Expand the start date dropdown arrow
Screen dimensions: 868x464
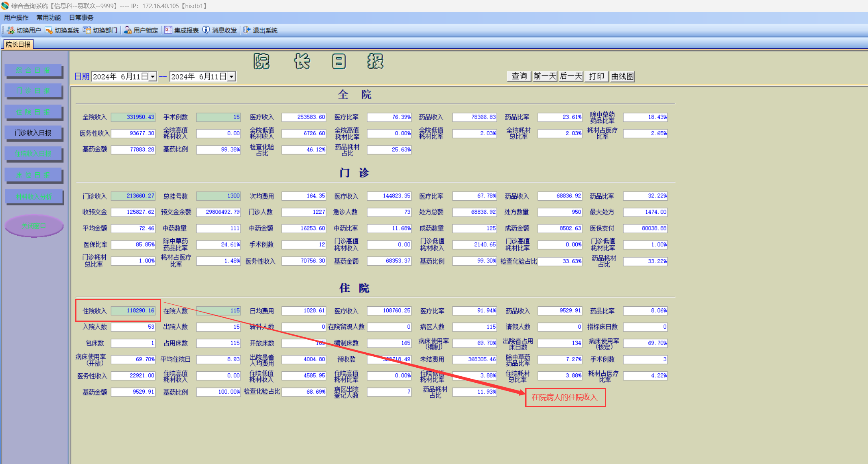pos(153,77)
